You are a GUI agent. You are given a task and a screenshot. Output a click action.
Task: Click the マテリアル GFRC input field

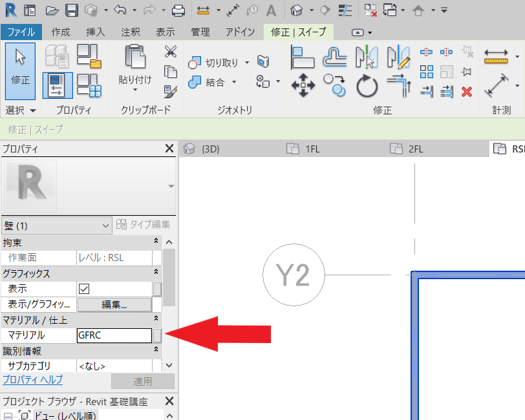pyautogui.click(x=114, y=335)
